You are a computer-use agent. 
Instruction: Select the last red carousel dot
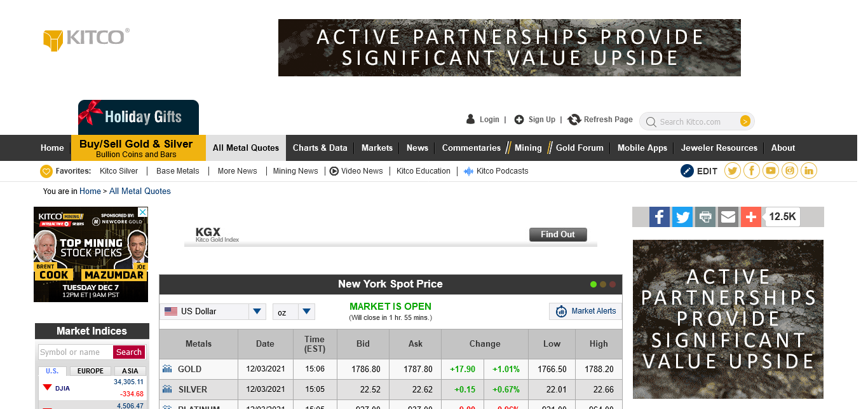pos(613,284)
